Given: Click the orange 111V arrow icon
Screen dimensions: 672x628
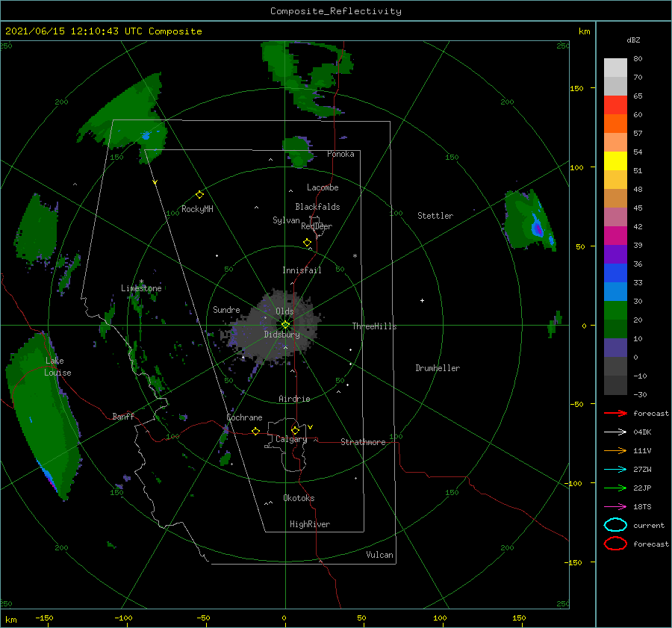Looking at the screenshot, I should point(615,450).
